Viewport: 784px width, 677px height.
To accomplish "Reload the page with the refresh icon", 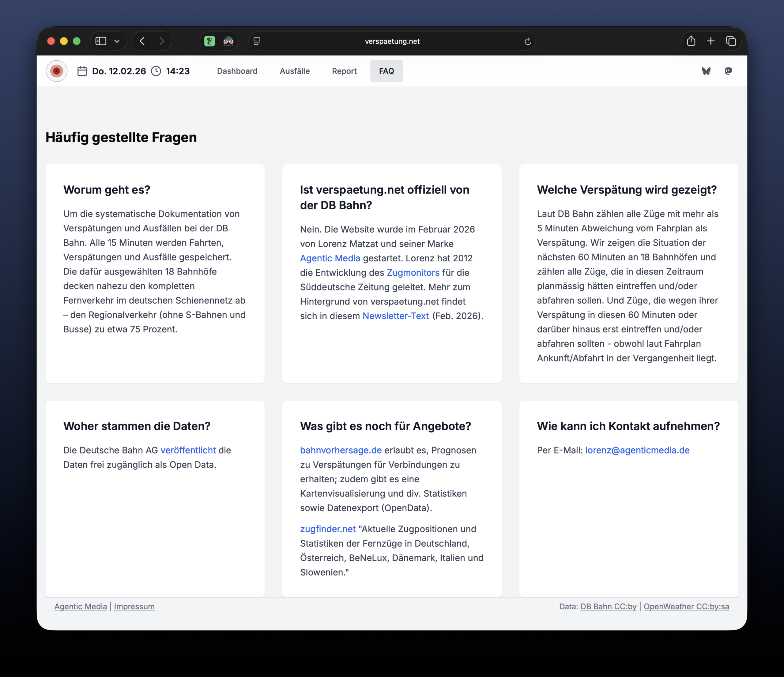I will click(x=528, y=41).
